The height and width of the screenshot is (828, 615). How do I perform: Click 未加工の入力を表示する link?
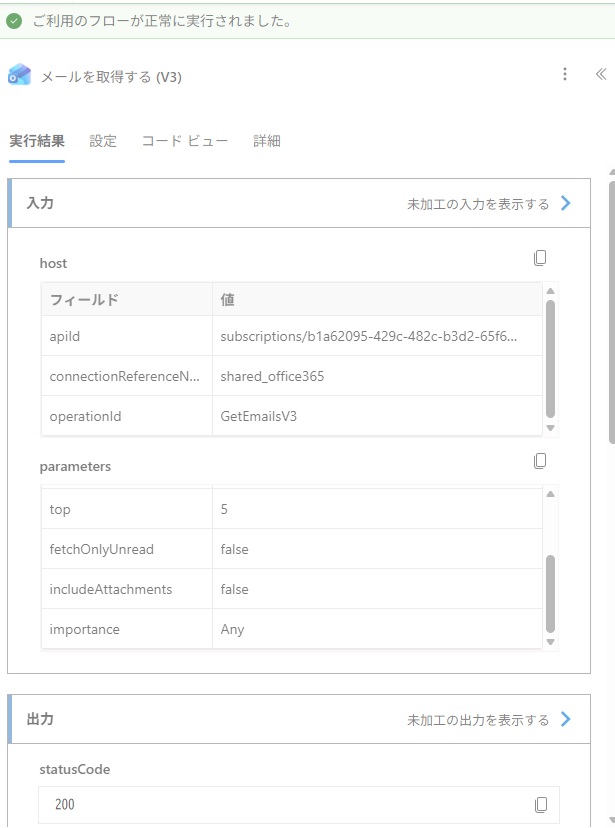pyautogui.click(x=478, y=204)
